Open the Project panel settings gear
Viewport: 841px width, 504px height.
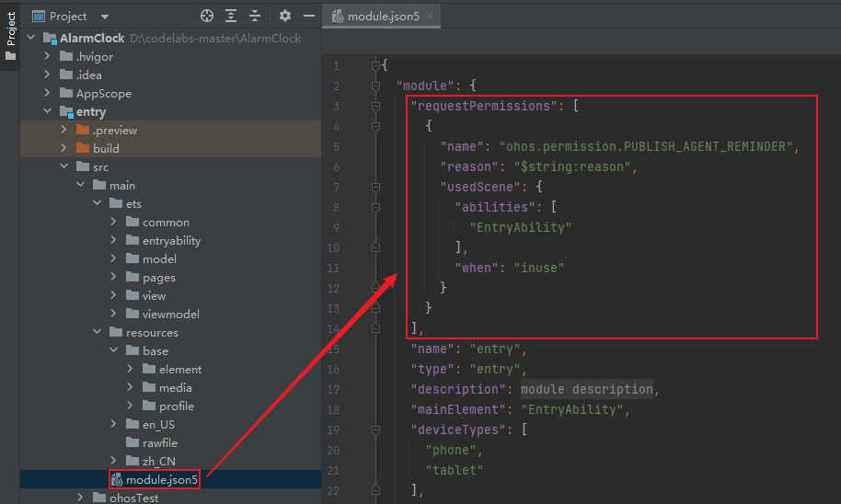coord(285,16)
